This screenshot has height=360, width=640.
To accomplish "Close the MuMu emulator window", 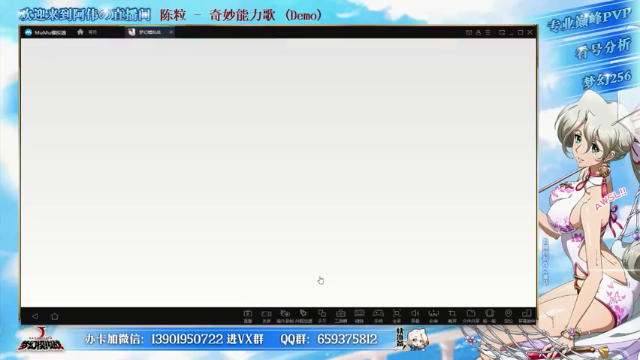I will 530,32.
